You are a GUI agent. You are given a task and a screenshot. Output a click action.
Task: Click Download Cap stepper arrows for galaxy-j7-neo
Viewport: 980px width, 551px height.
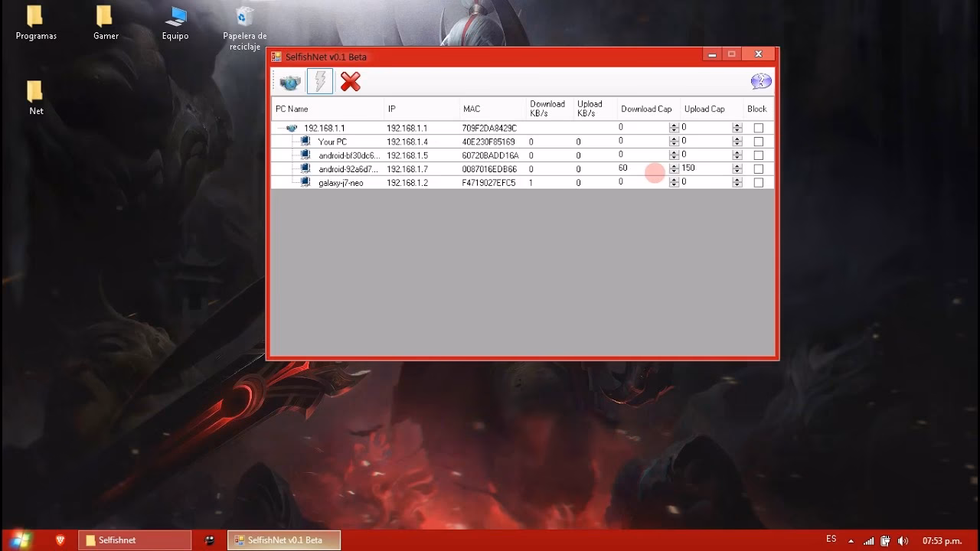coord(674,182)
